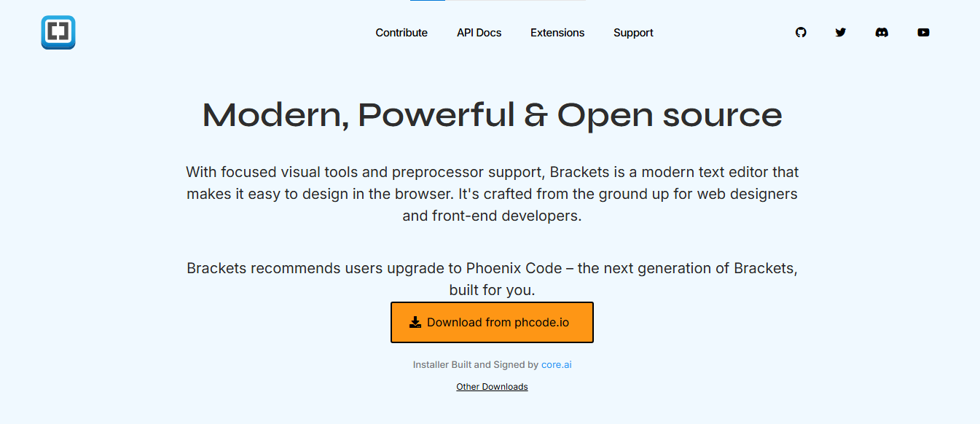Open the Extensions page
This screenshot has width=980, height=424.
point(557,32)
